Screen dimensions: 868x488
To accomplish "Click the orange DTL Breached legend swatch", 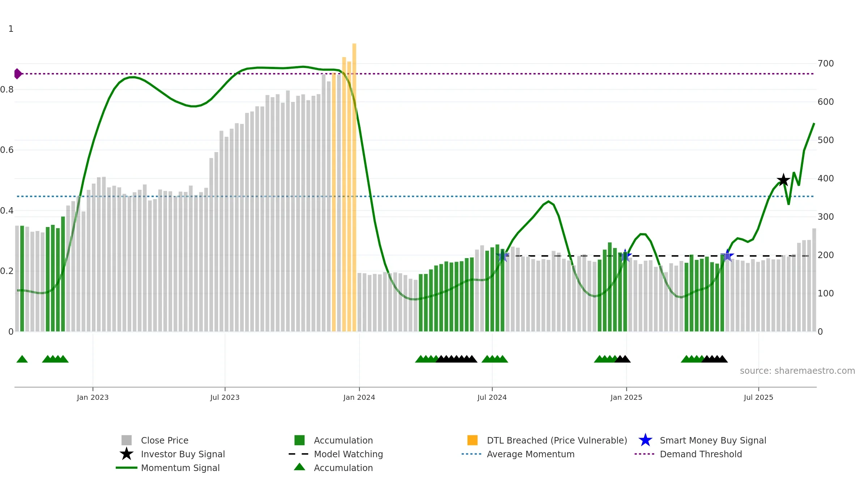I will 472,440.
